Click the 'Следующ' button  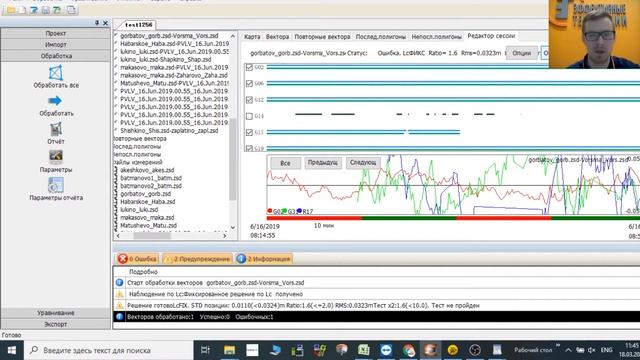pos(363,162)
